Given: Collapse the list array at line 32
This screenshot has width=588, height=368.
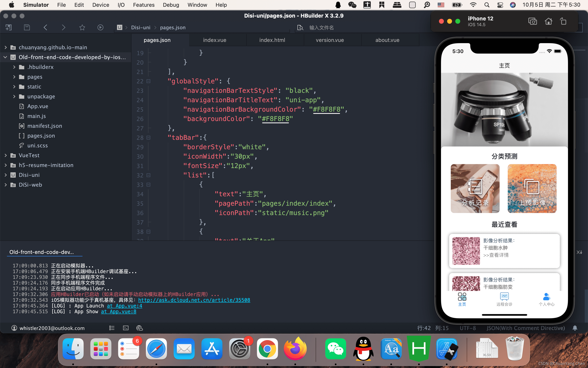Looking at the screenshot, I should (148, 175).
